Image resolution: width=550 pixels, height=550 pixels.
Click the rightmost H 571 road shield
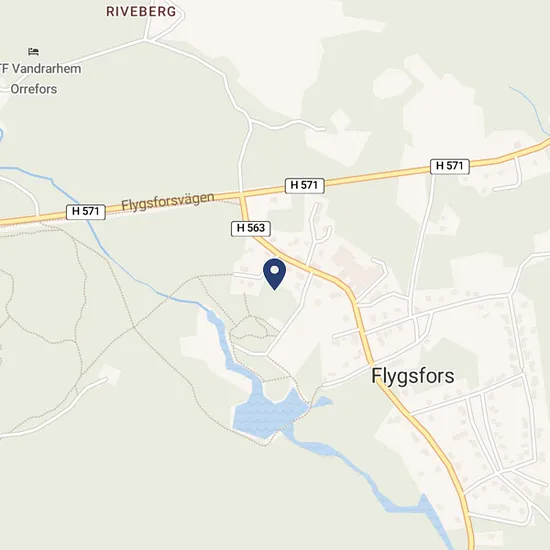click(x=450, y=166)
